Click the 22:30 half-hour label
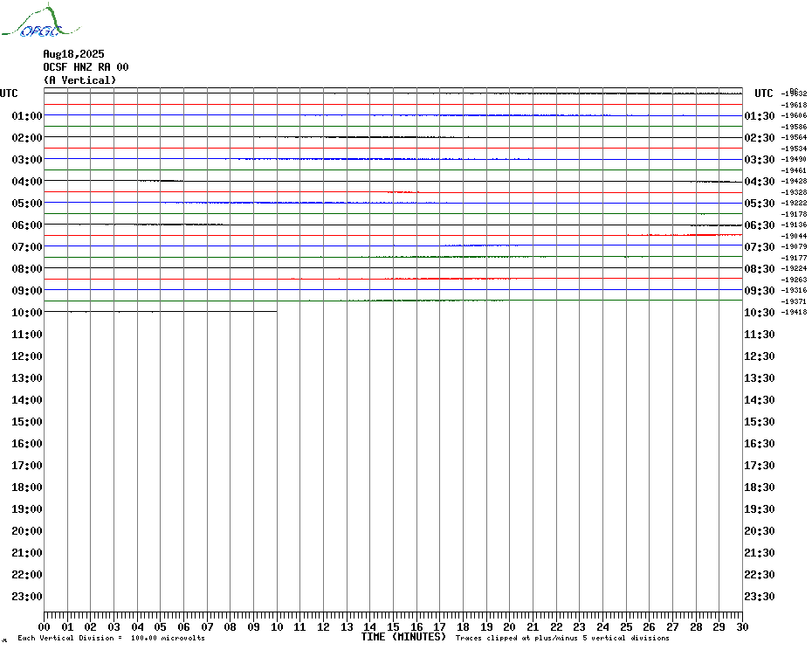Screen dimensions: 812x650 click(x=760, y=575)
